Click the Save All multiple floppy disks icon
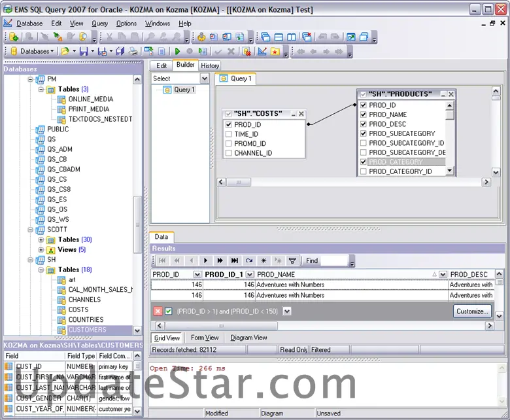The image size is (510, 420). (x=120, y=52)
